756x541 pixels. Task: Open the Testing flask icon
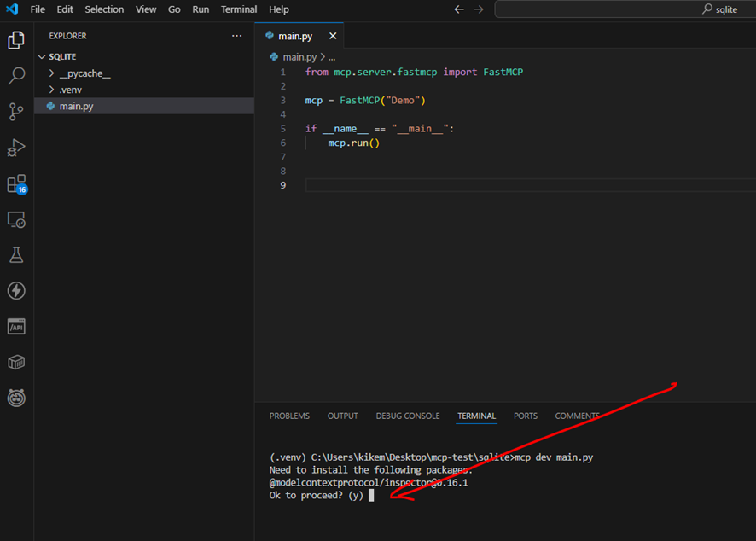point(16,255)
